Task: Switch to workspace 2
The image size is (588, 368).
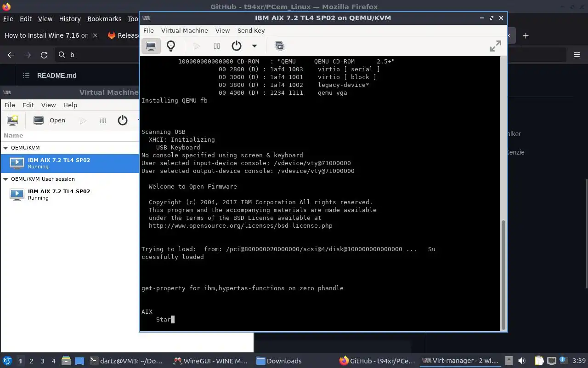Action: coord(32,361)
